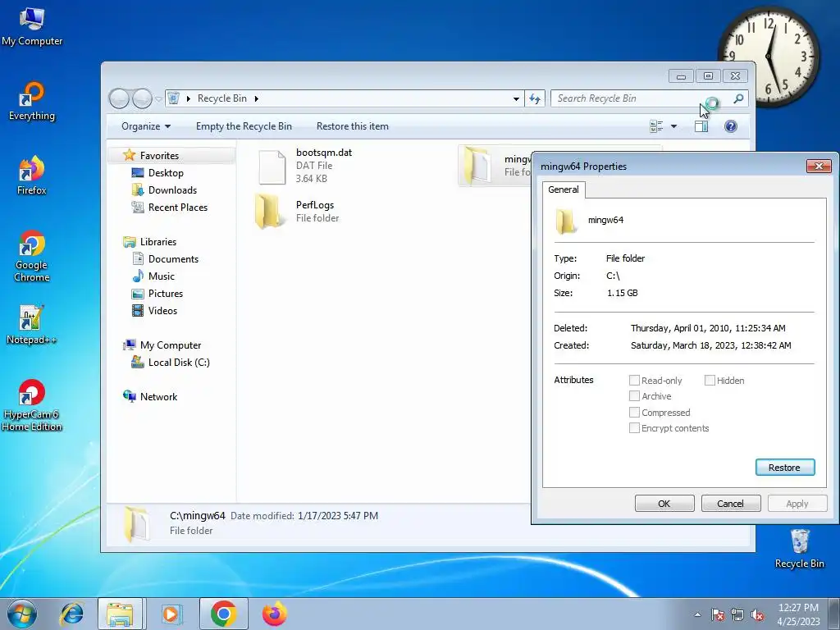Select the Recycle Bin desktop icon
The height and width of the screenshot is (630, 840).
click(x=799, y=549)
